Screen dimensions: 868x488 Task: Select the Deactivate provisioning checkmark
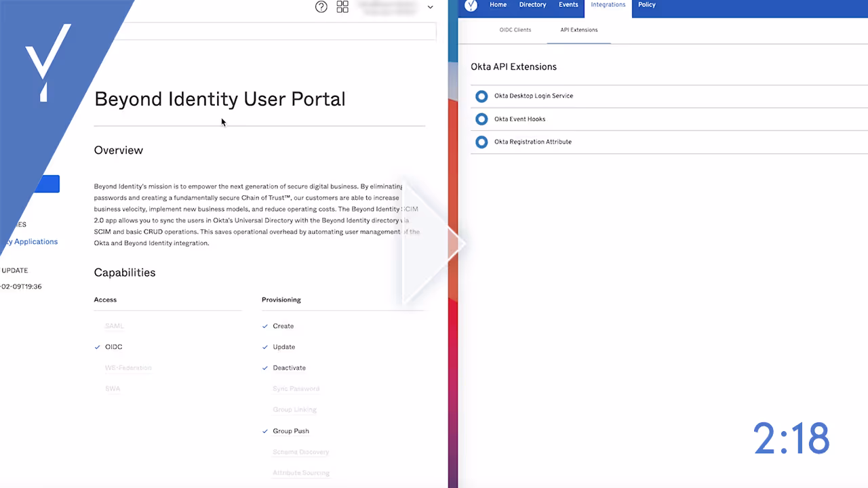[265, 367]
